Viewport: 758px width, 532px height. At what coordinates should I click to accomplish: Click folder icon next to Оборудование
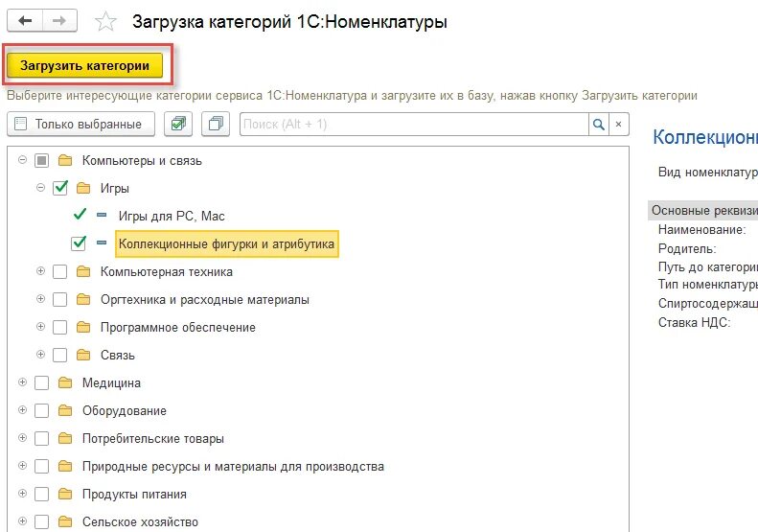[65, 410]
